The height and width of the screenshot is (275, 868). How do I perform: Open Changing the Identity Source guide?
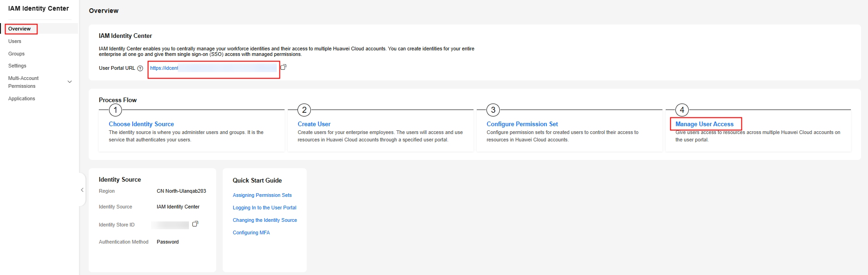click(265, 220)
